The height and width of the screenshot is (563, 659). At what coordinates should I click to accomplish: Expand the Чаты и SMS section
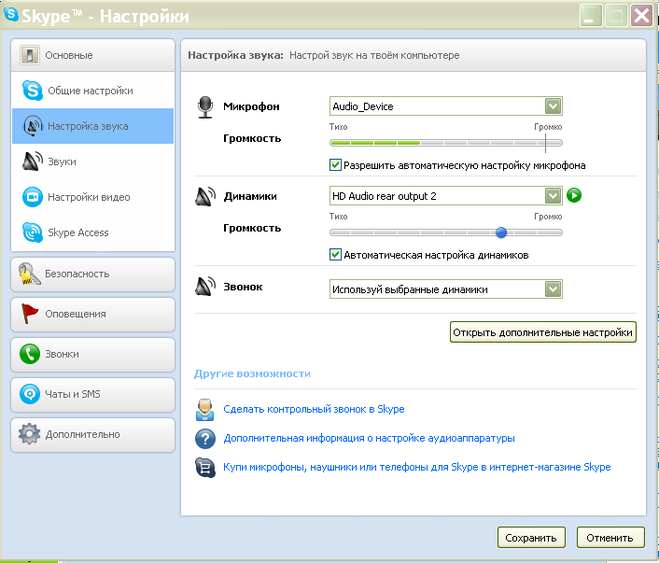[x=93, y=394]
